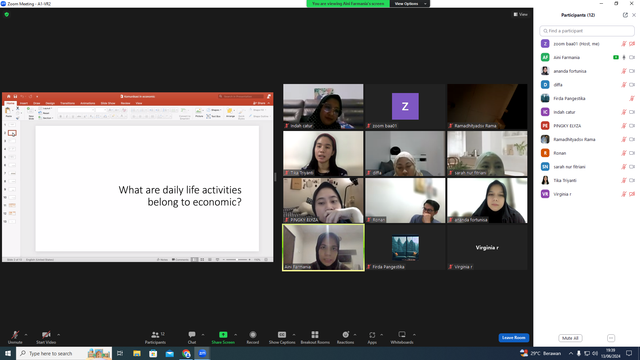The image size is (640, 360).
Task: Click the zoom slider in PowerPoint status bar
Action: click(x=237, y=260)
